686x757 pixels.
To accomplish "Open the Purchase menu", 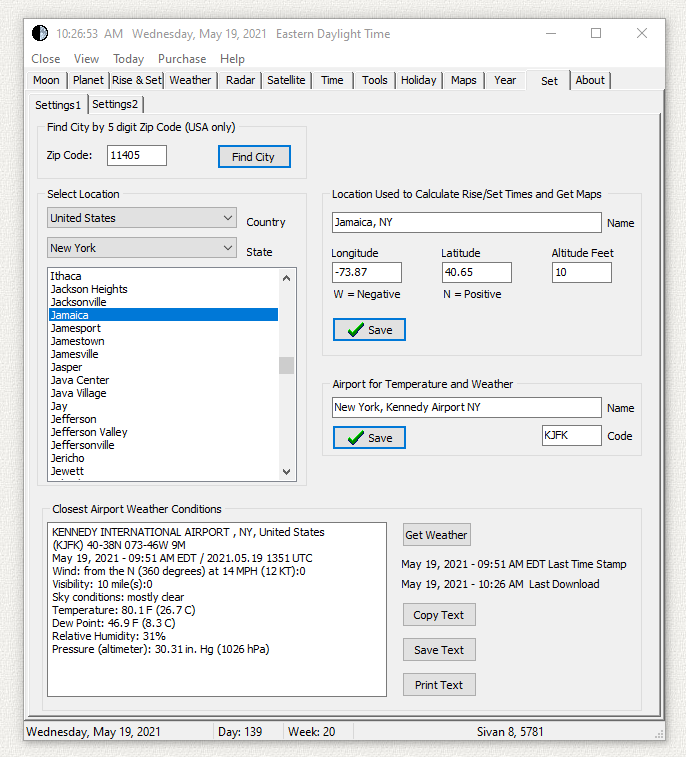I will click(x=182, y=59).
